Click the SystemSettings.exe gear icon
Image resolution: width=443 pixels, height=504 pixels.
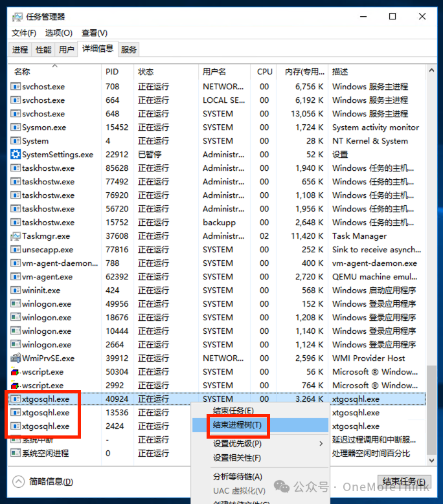(15, 154)
